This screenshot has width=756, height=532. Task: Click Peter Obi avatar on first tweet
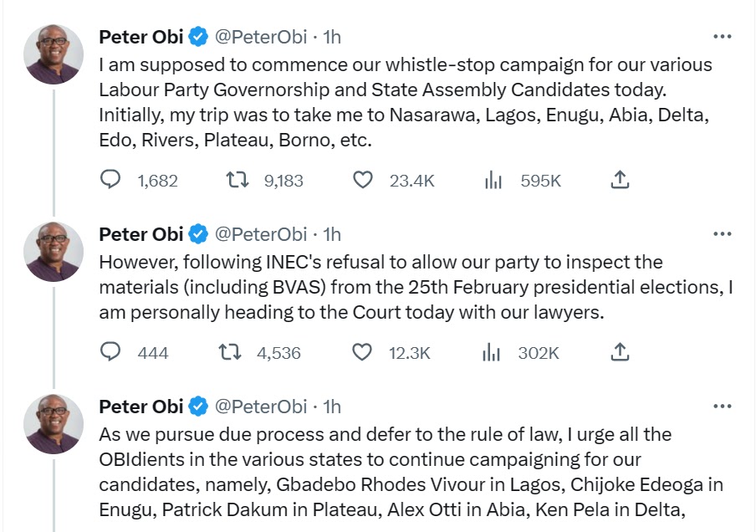(x=54, y=54)
